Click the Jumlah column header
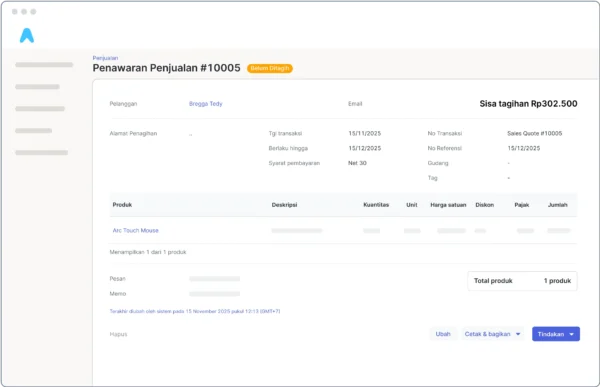The width and height of the screenshot is (600, 387). [x=558, y=205]
